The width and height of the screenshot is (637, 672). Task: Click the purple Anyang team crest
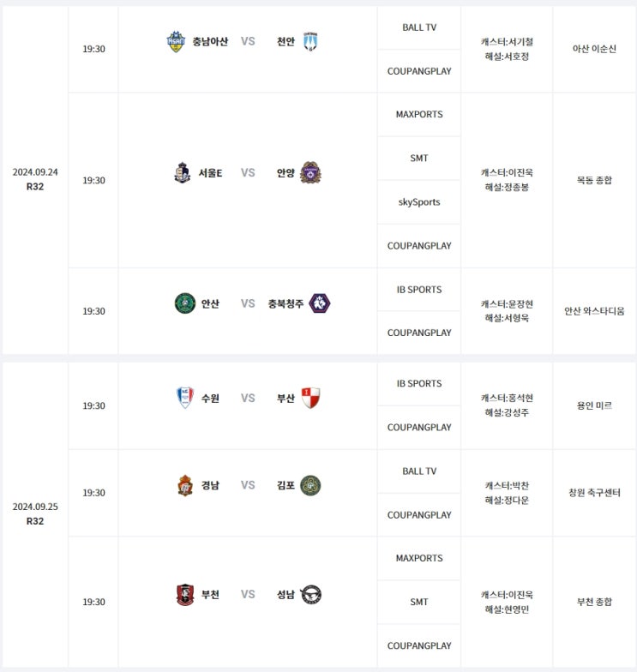[310, 173]
